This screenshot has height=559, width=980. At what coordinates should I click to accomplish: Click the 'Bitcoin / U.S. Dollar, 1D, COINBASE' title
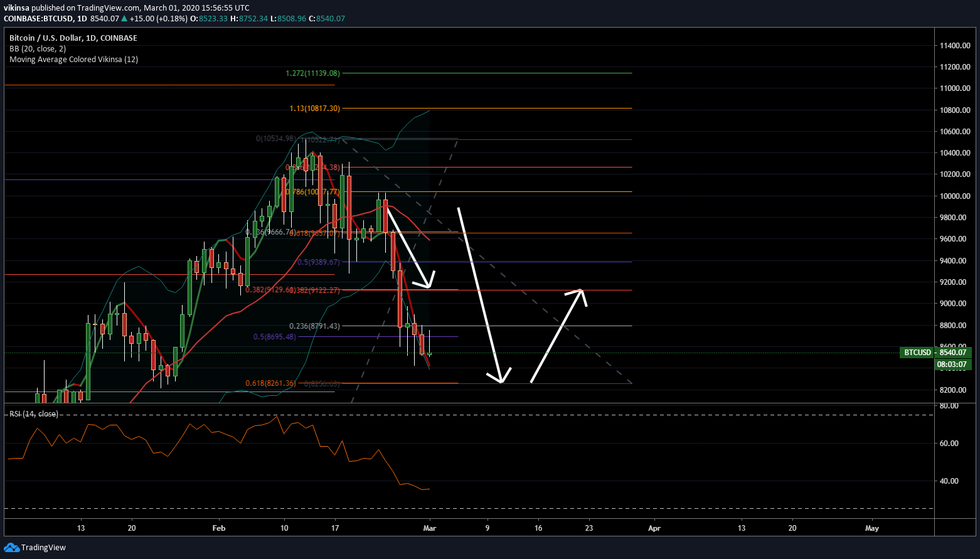tap(73, 38)
